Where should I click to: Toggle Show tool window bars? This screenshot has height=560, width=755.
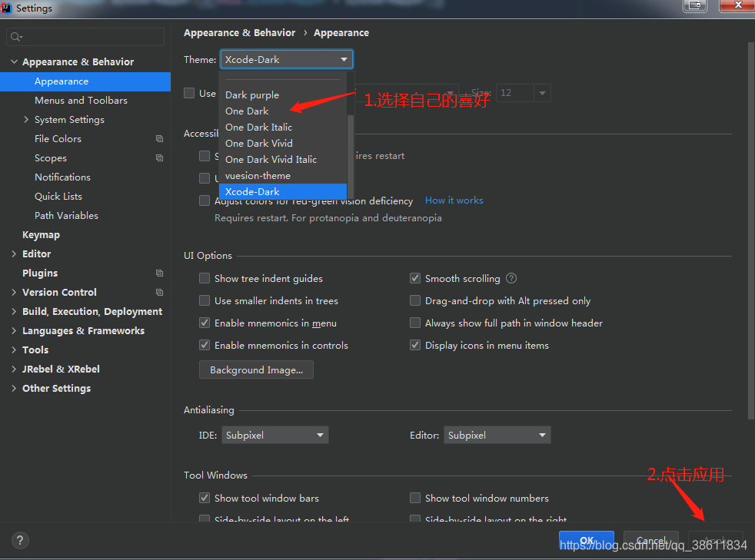tap(205, 498)
